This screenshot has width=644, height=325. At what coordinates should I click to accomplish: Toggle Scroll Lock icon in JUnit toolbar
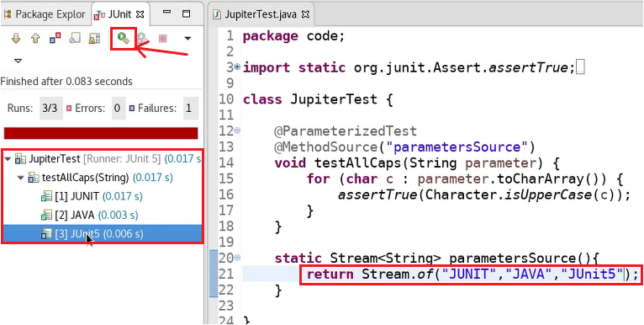point(94,39)
